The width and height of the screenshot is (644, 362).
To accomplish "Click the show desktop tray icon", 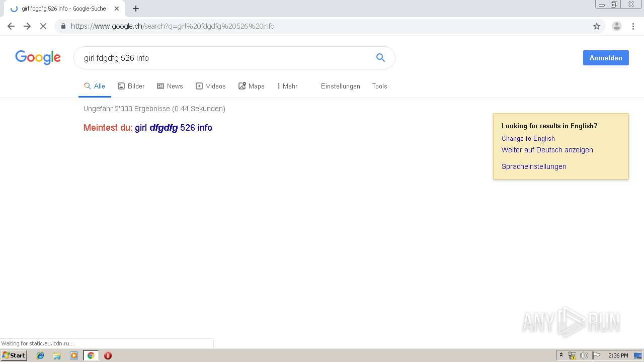I will pos(638,355).
